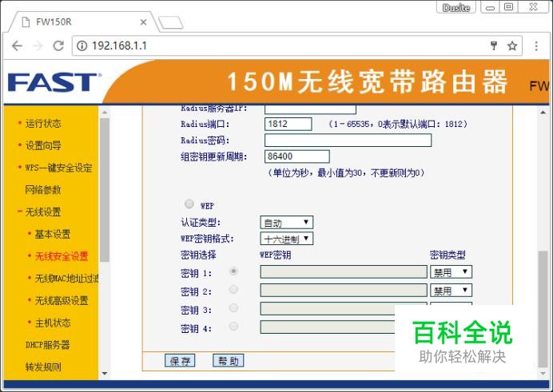Click the Dusite profile button

point(456,7)
